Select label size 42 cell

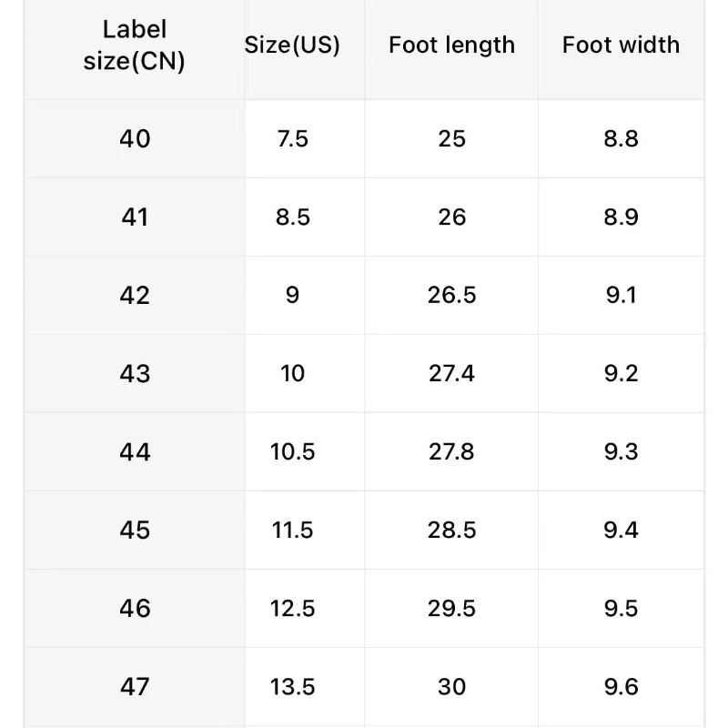point(135,296)
